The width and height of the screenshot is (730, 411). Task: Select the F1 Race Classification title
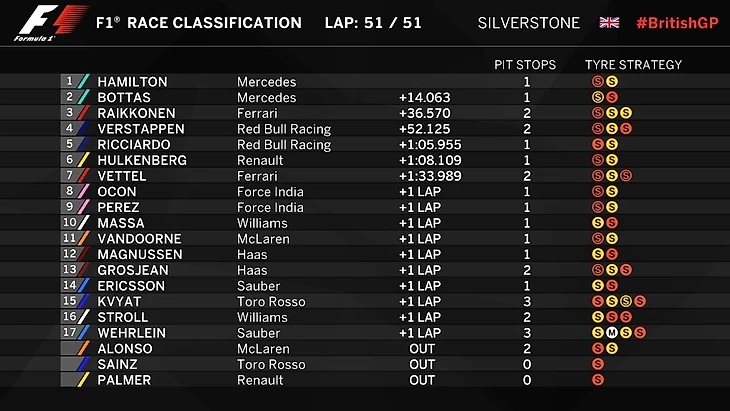coord(198,23)
